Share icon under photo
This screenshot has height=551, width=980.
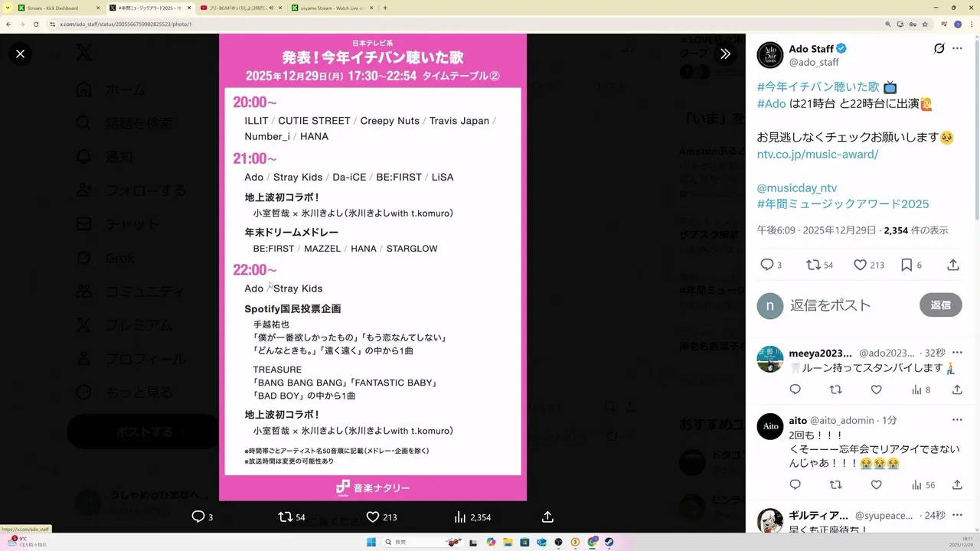click(547, 517)
